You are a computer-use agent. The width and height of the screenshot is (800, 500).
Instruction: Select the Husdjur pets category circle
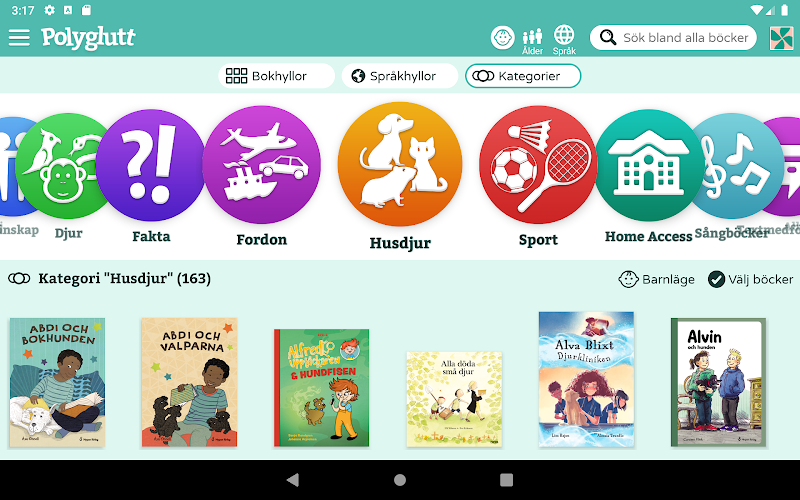click(x=400, y=164)
